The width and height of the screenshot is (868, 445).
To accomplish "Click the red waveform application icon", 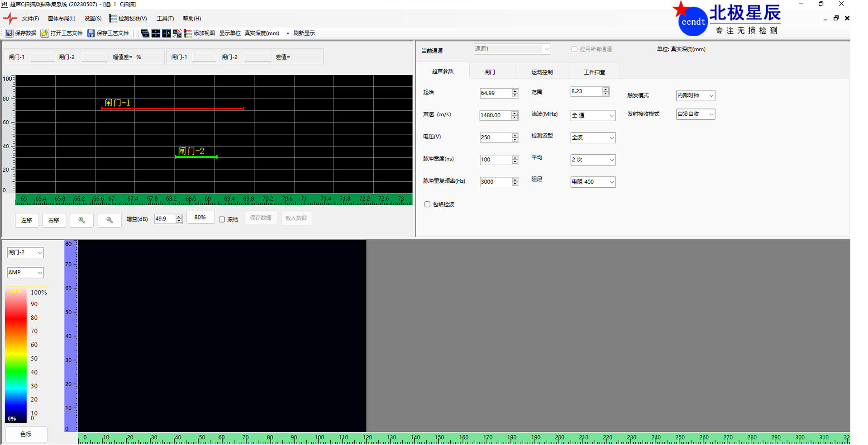I will 10,19.
